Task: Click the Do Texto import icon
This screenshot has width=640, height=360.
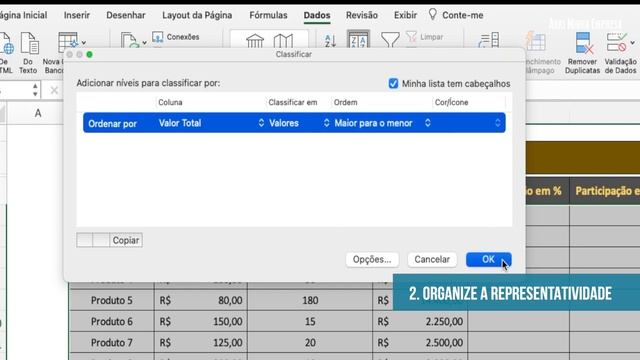Action: (x=29, y=44)
